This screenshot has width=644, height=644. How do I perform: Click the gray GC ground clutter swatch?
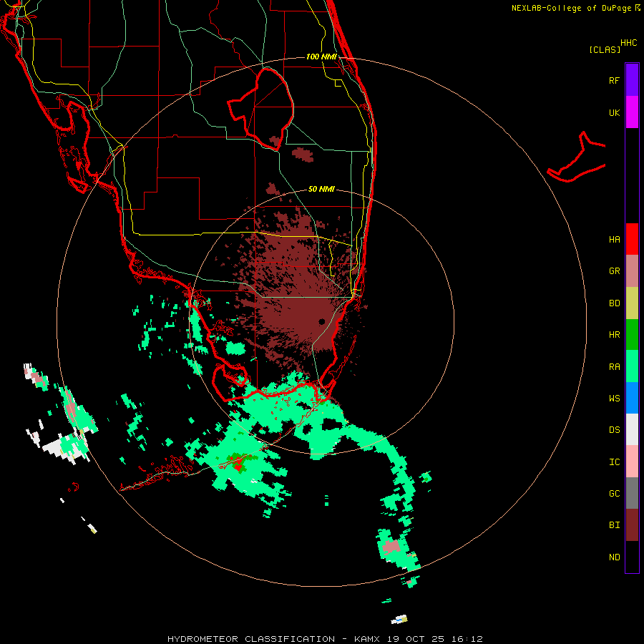[x=632, y=493]
